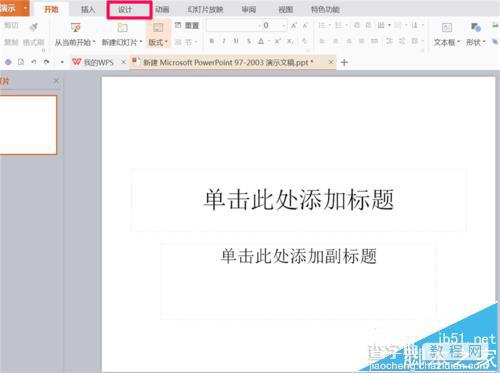
Task: Open quick access toolbar customize dropdown
Action: coord(62,62)
